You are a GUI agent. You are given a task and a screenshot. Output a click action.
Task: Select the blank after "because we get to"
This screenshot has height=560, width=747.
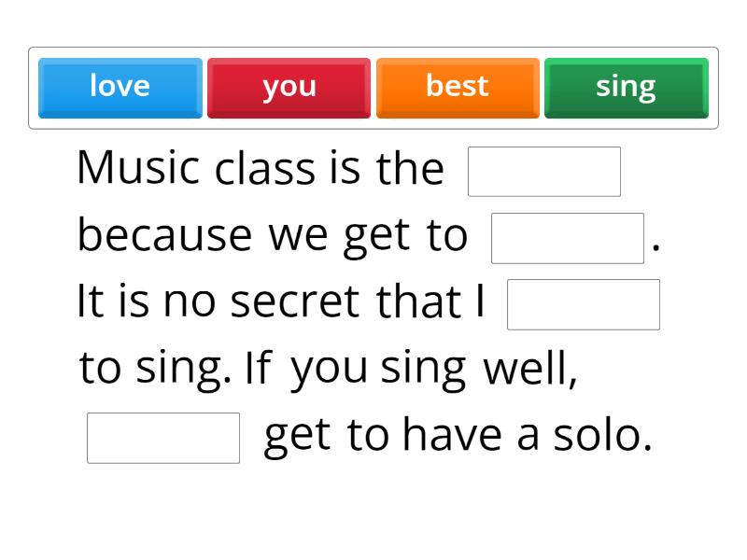point(568,238)
